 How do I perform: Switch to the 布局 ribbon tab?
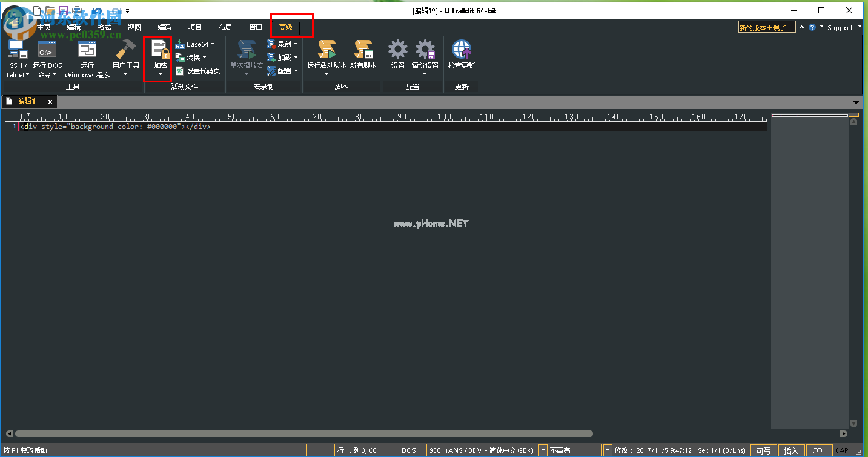(225, 27)
